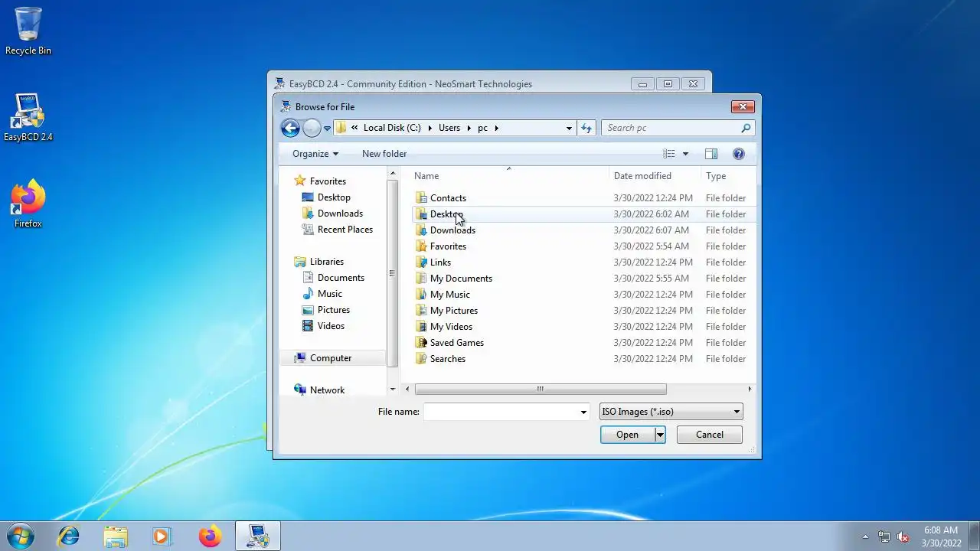Click the horizontal scrollbar in file list
The height and width of the screenshot is (551, 980).
point(540,389)
